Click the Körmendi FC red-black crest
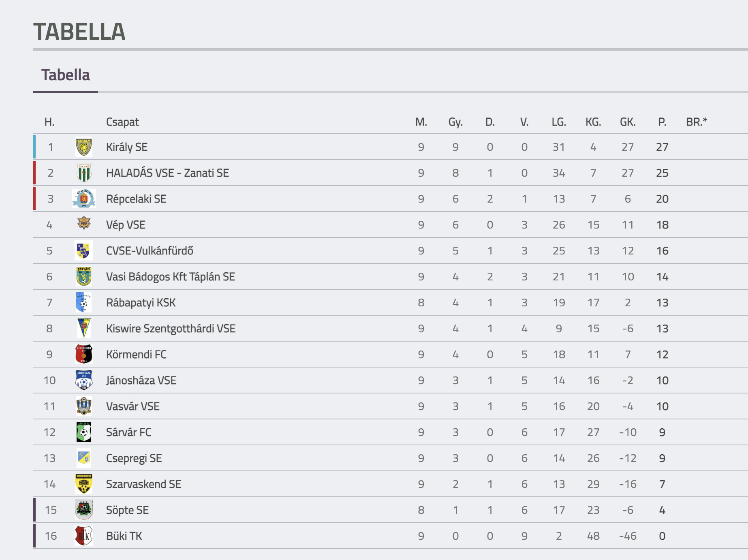Viewport: 748px width, 560px height. coord(84,354)
